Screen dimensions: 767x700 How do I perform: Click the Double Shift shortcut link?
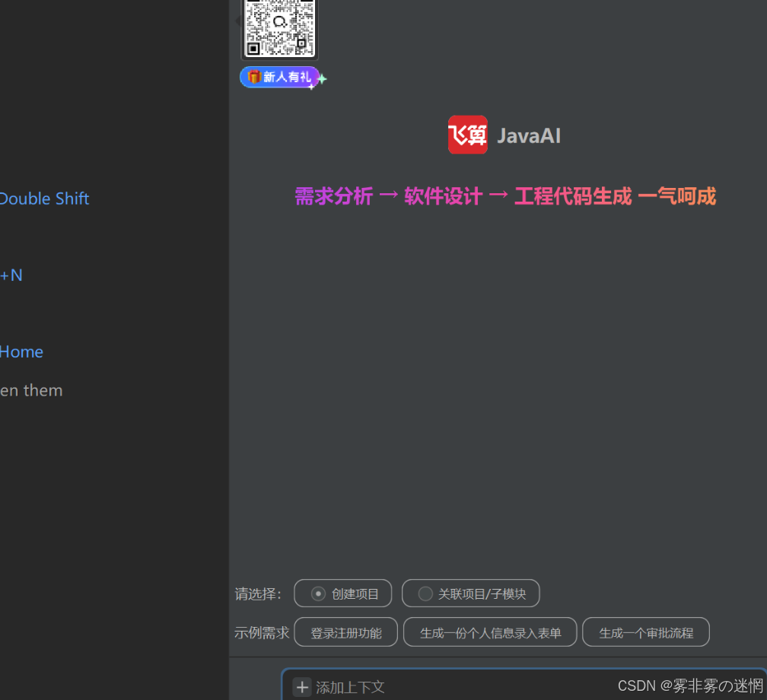(44, 199)
